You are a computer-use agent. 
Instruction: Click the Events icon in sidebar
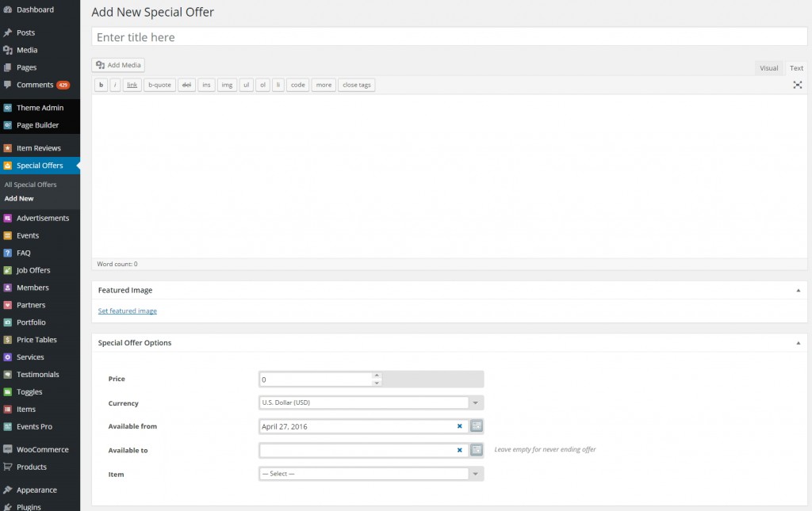click(8, 235)
